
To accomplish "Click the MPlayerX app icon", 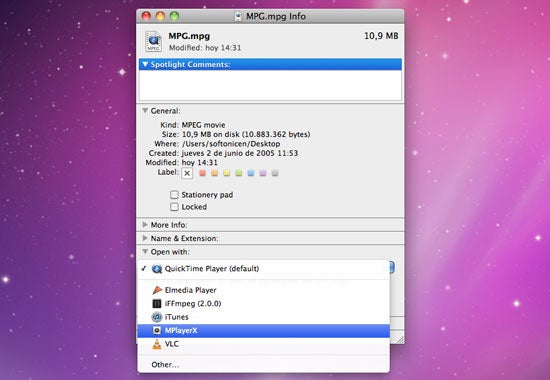I will (x=157, y=331).
